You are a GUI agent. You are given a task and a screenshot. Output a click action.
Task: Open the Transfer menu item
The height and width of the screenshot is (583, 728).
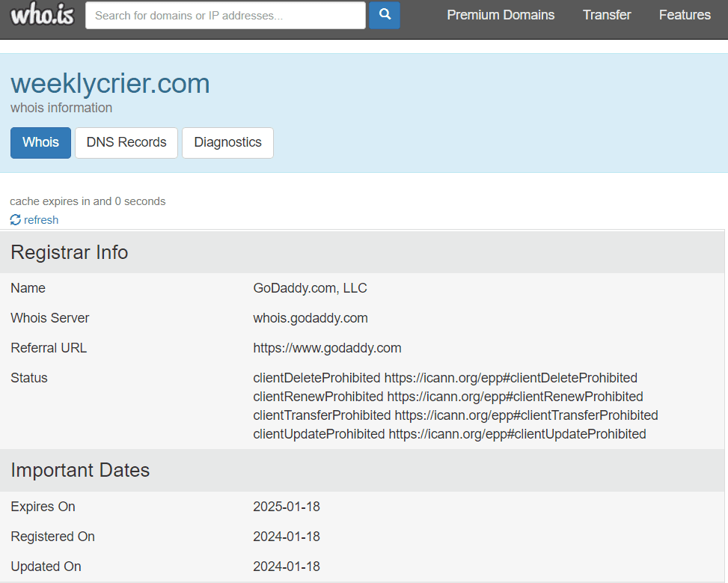tap(607, 15)
